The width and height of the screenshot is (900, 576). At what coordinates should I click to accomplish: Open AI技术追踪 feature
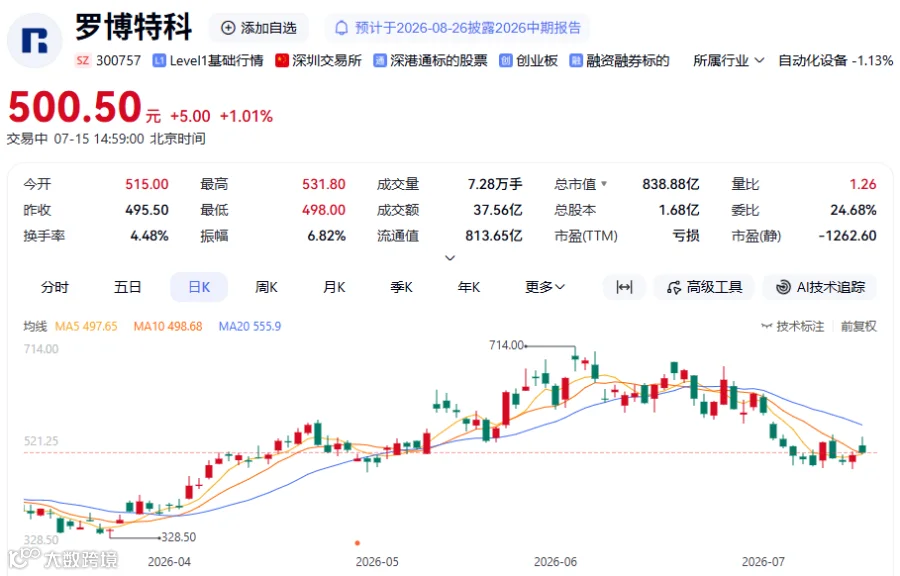pyautogui.click(x=820, y=287)
